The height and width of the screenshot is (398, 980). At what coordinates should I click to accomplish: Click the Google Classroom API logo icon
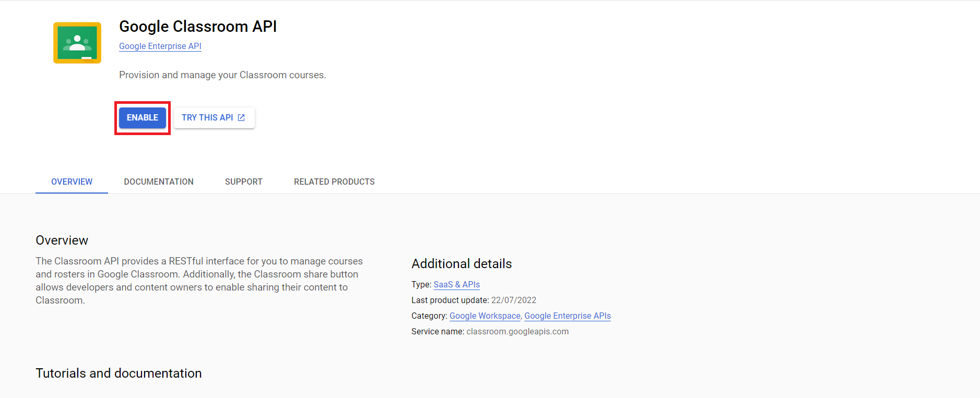[x=77, y=43]
